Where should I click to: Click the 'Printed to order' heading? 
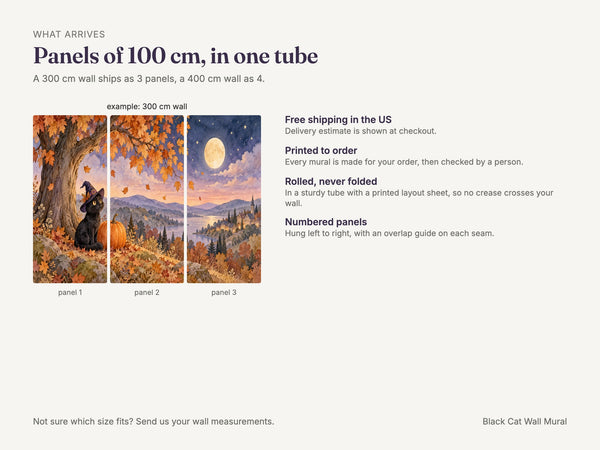pyautogui.click(x=321, y=151)
